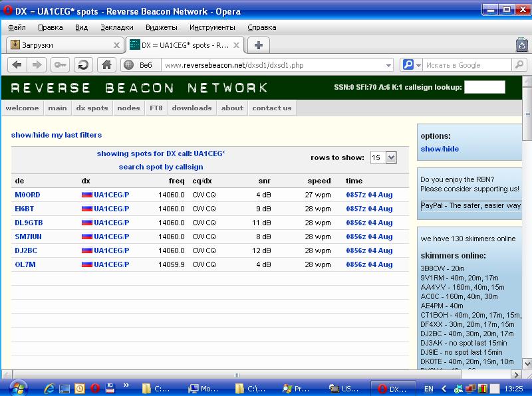This screenshot has width=532, height=396.
Task: Open spotter SM7IUN link
Action: pyautogui.click(x=28, y=237)
